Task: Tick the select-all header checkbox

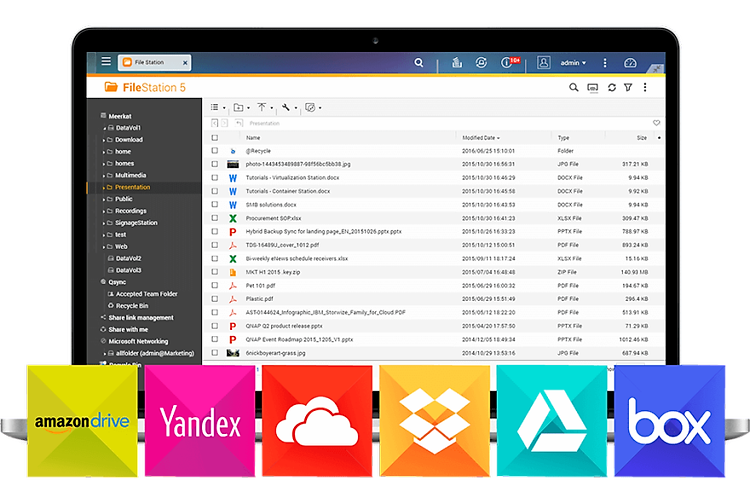Action: pyautogui.click(x=215, y=137)
